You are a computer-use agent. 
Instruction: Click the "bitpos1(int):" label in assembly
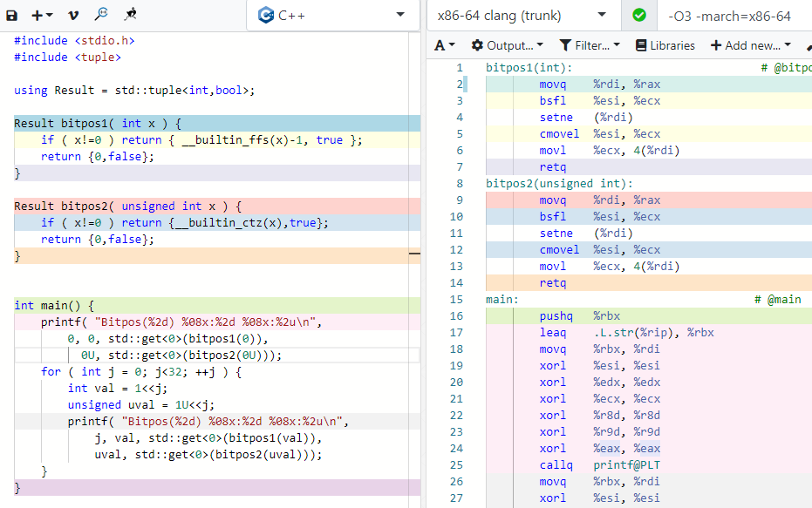tap(529, 68)
